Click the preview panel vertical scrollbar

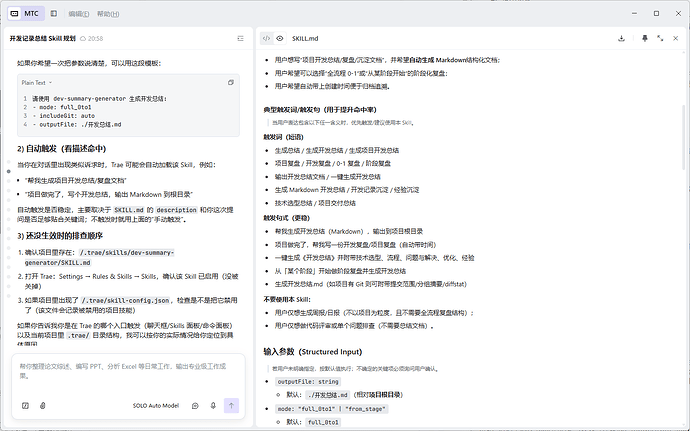[x=683, y=136]
